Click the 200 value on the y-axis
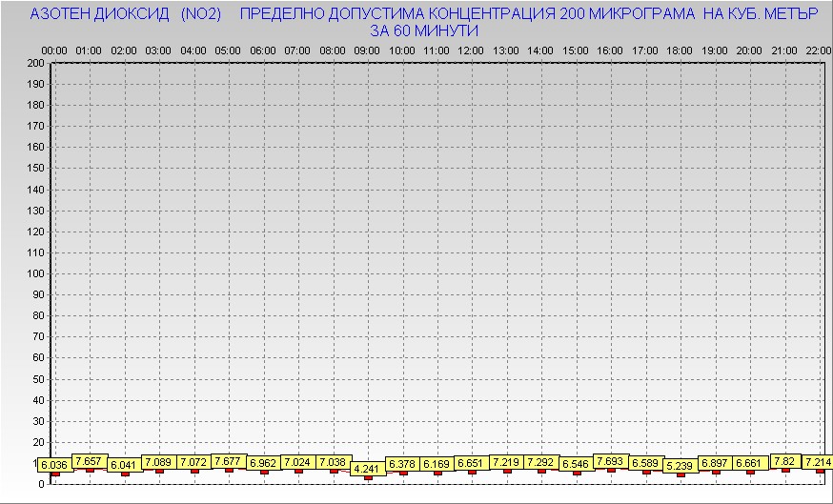Image resolution: width=833 pixels, height=504 pixels. (36, 63)
